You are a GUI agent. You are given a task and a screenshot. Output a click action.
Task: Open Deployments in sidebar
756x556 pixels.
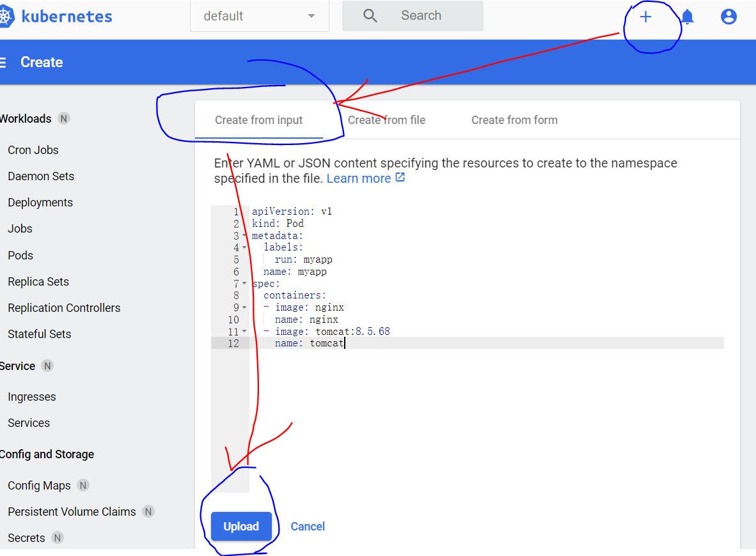40,203
